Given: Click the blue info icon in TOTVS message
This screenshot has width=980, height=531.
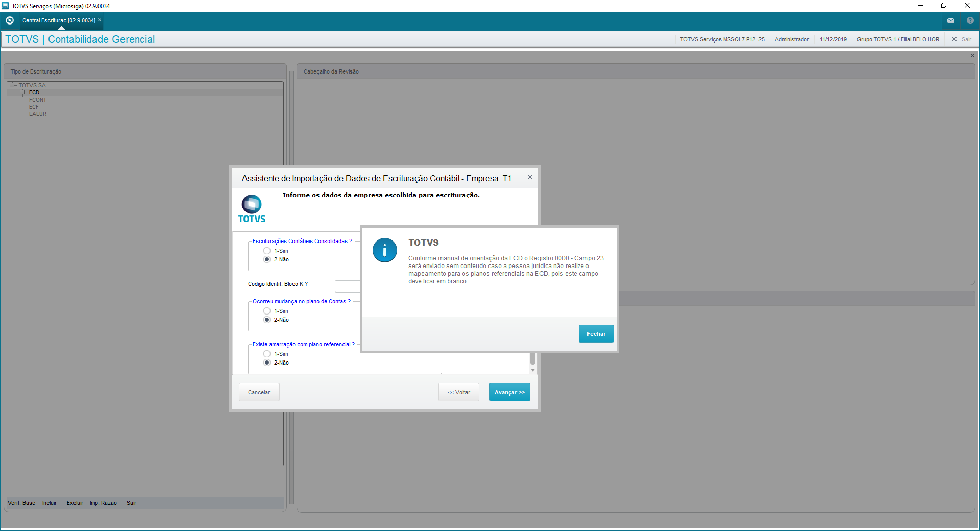Looking at the screenshot, I should [x=385, y=250].
